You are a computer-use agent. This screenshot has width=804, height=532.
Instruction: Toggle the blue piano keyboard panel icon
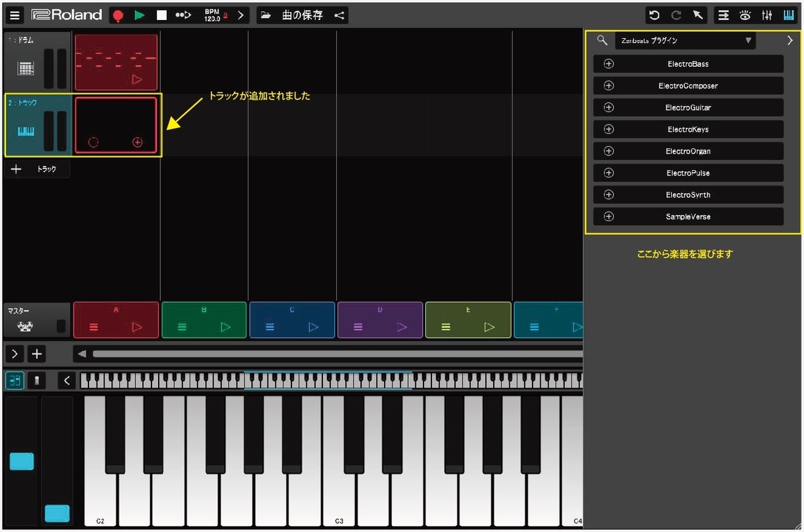pos(787,15)
